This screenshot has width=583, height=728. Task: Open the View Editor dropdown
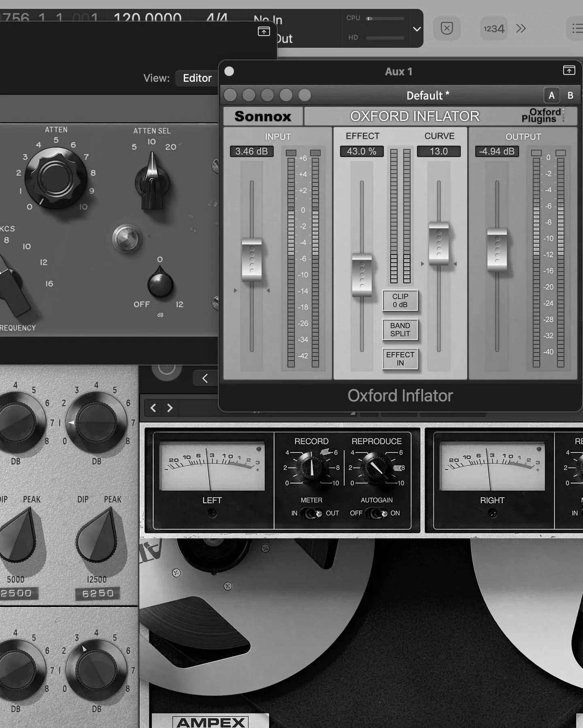[x=197, y=78]
